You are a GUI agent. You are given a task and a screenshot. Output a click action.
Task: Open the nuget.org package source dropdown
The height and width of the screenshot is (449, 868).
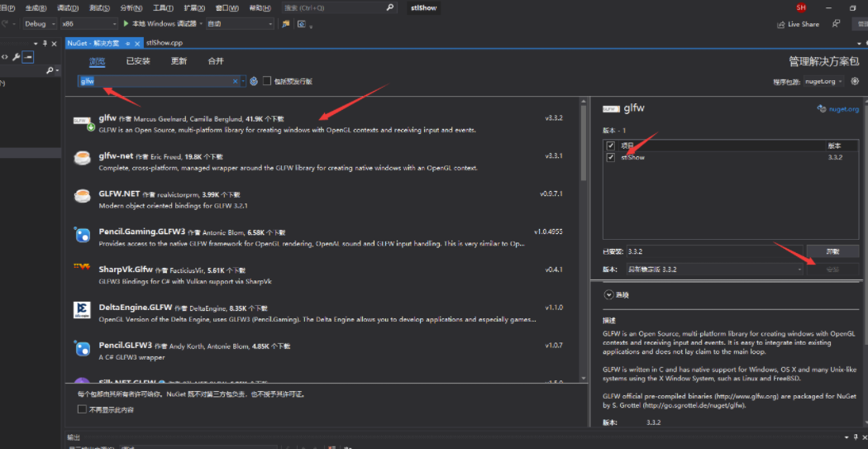point(823,81)
